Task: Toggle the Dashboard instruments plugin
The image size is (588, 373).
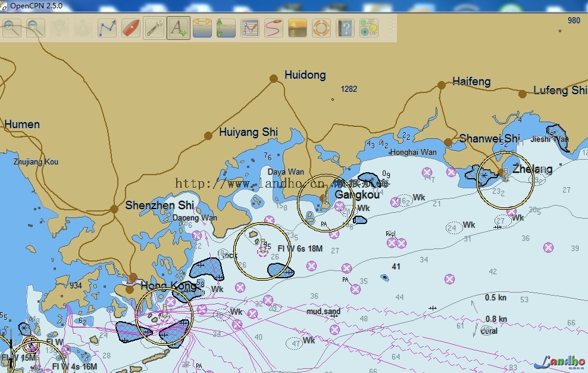Action: click(x=368, y=28)
